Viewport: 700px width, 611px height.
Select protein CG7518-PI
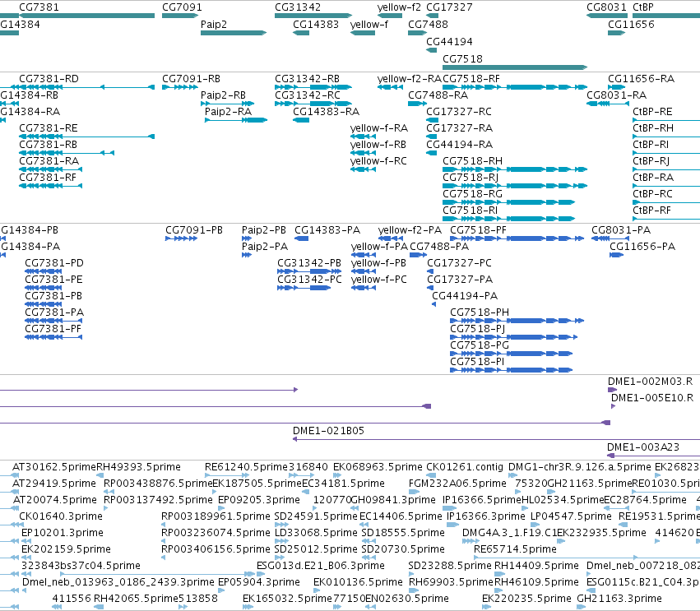511,370
